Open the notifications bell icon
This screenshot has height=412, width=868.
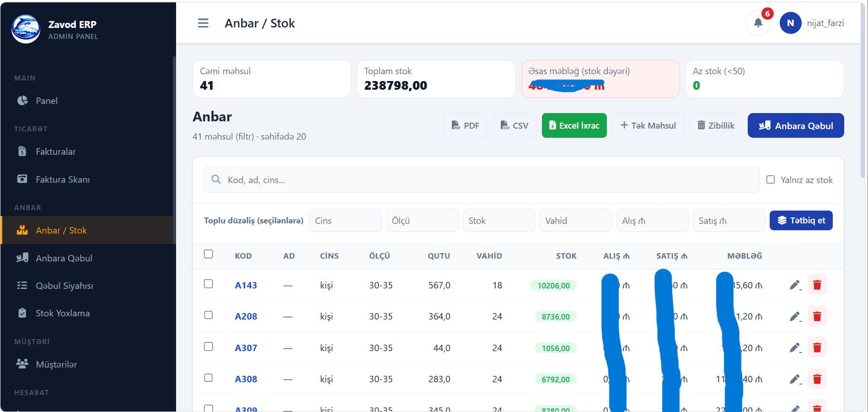pyautogui.click(x=758, y=23)
